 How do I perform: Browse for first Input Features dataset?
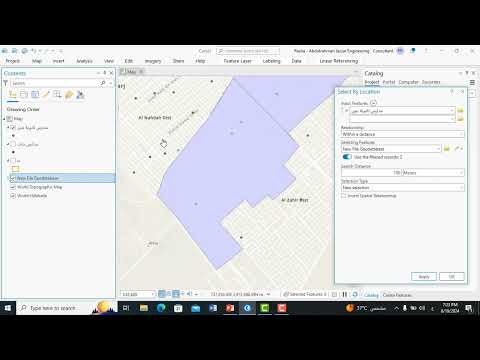[460, 110]
